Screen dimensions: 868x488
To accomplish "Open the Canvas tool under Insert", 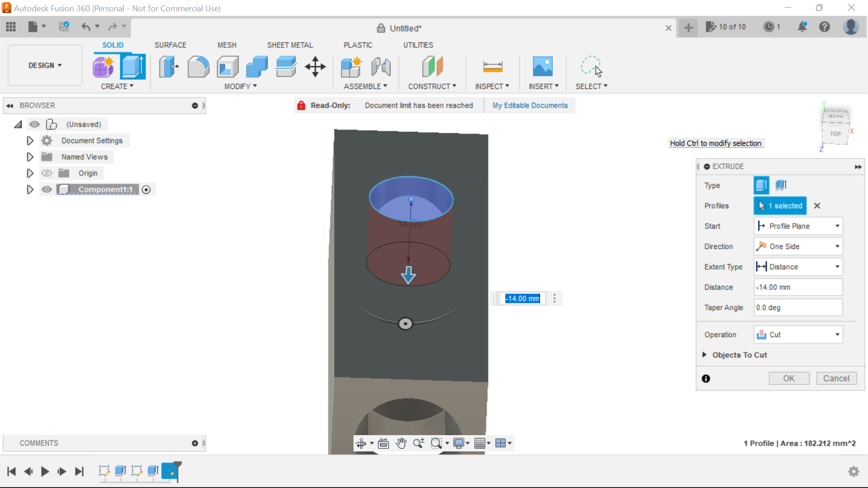I will coord(543,66).
